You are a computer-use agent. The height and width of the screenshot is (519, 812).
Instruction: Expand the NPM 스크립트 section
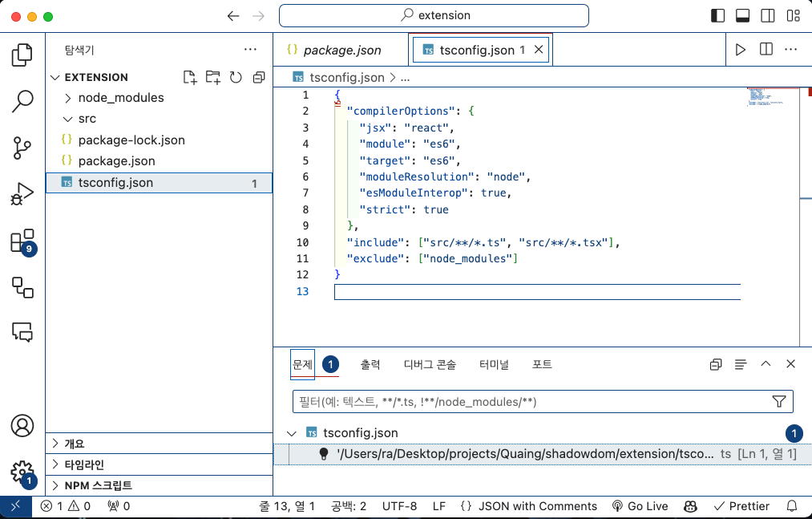[x=55, y=485]
